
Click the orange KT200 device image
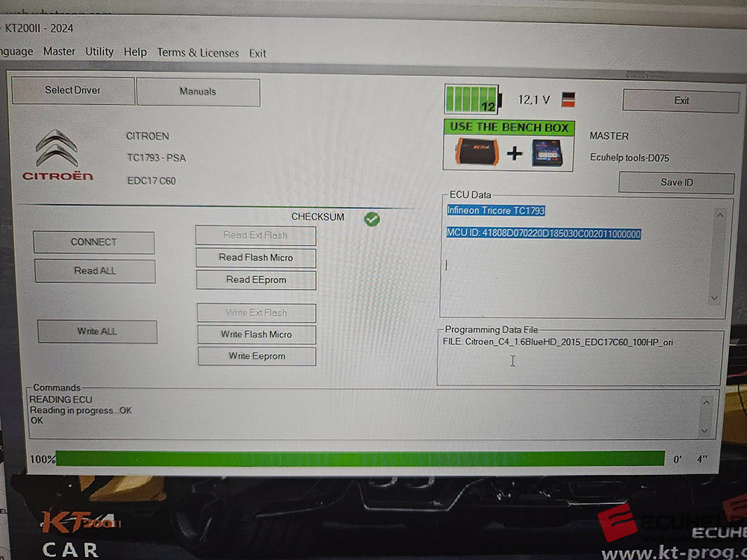(477, 152)
